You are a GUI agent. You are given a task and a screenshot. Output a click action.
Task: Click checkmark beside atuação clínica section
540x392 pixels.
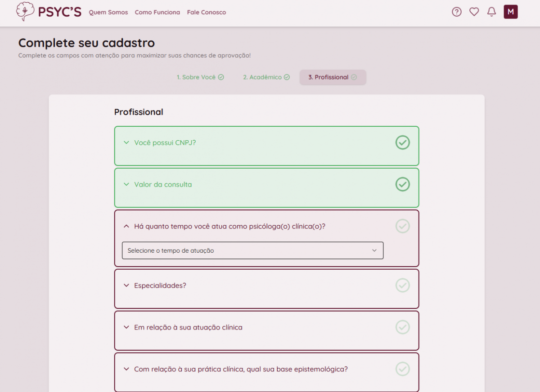[x=402, y=327]
